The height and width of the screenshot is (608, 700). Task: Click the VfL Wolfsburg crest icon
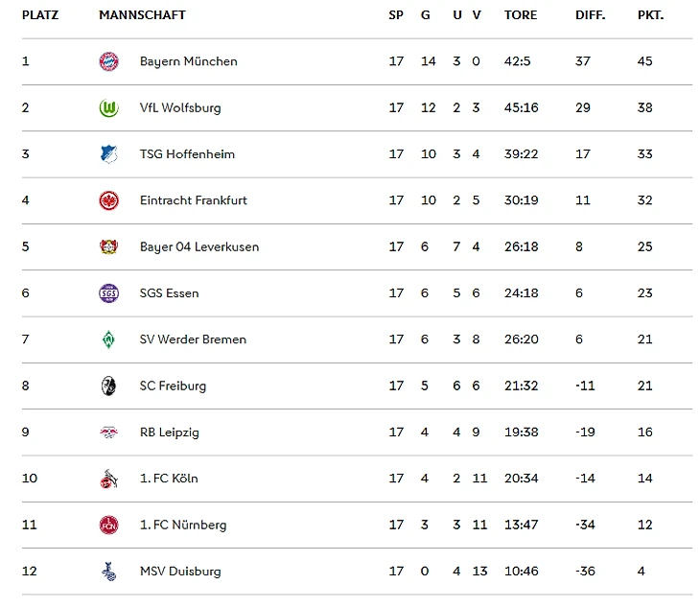tap(108, 107)
